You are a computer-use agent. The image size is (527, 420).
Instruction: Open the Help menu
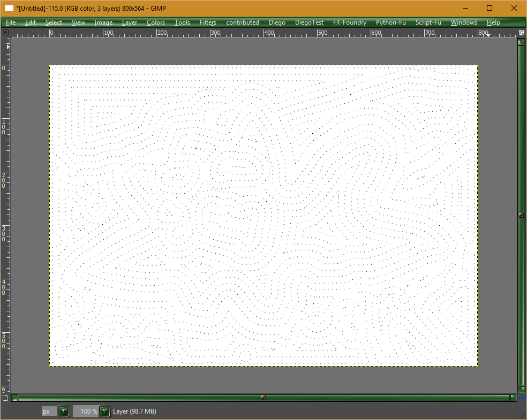point(493,22)
